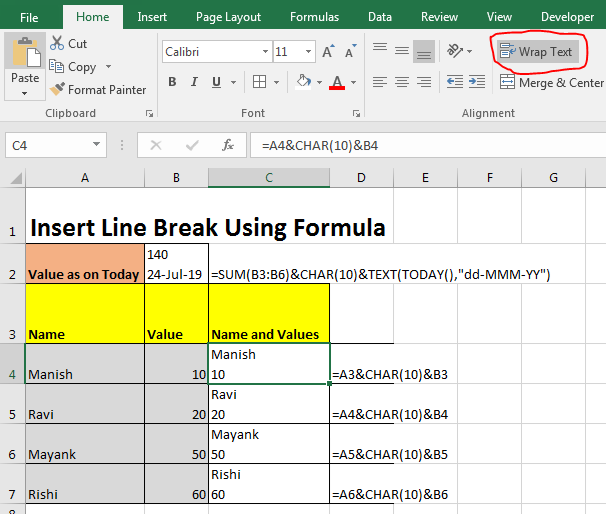The image size is (606, 514).
Task: Select row 2 header
Action: click(12, 264)
